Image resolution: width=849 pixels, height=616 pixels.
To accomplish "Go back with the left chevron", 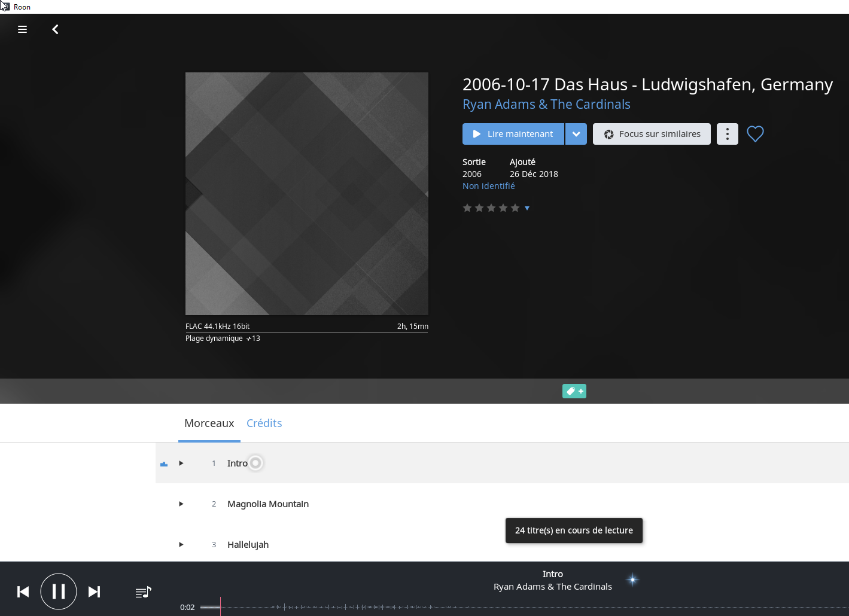I will (55, 29).
